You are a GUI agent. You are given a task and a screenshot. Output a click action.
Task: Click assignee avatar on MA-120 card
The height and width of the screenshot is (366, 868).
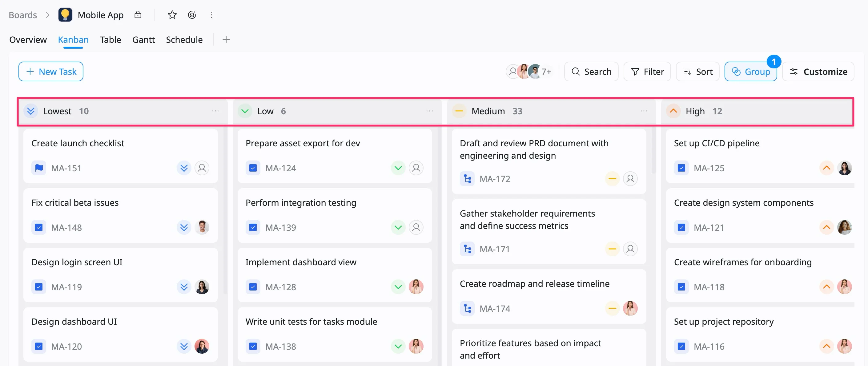coord(202,346)
